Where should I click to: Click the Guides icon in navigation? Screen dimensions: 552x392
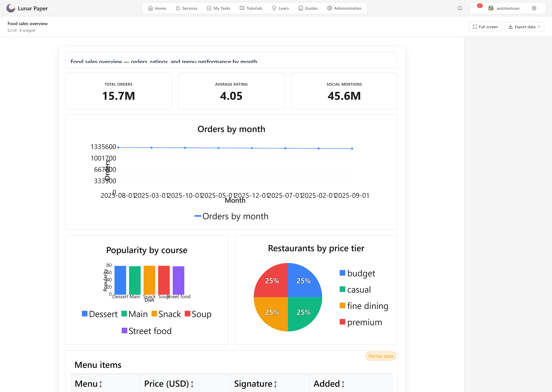pyautogui.click(x=301, y=8)
